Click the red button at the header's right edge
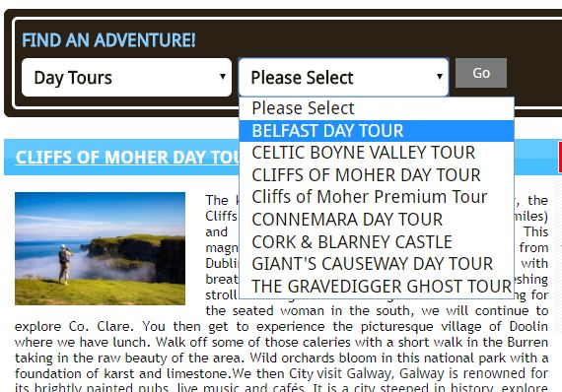562x392 pixels. (560, 158)
